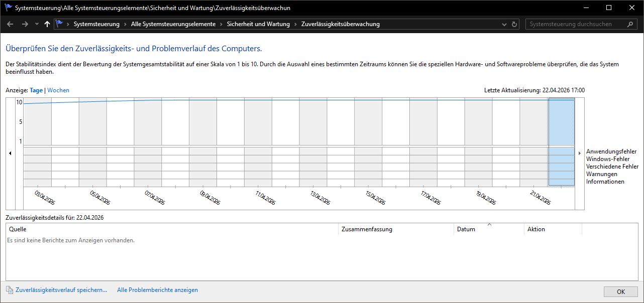Click Informationen row label

605,182
